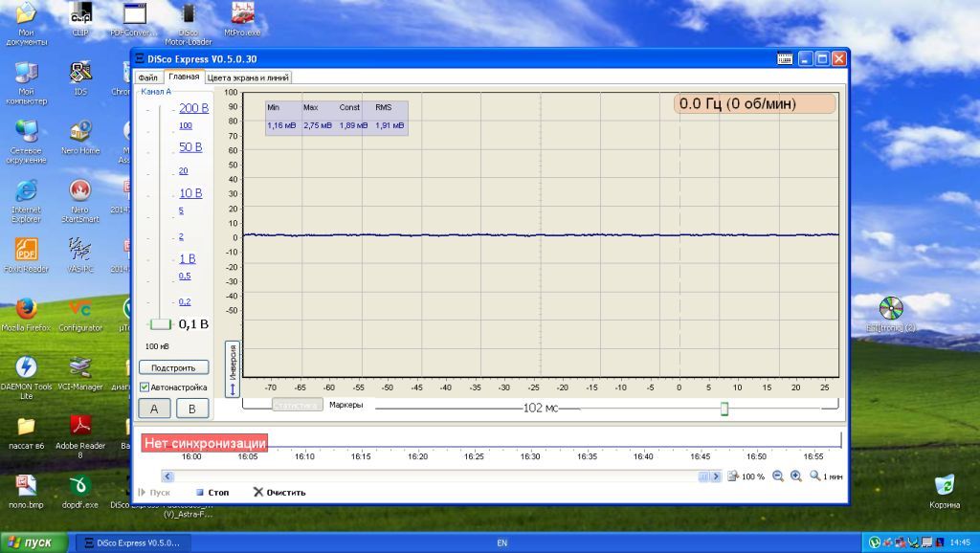Open the Файл tab
This screenshot has height=553, width=980.
tap(148, 77)
